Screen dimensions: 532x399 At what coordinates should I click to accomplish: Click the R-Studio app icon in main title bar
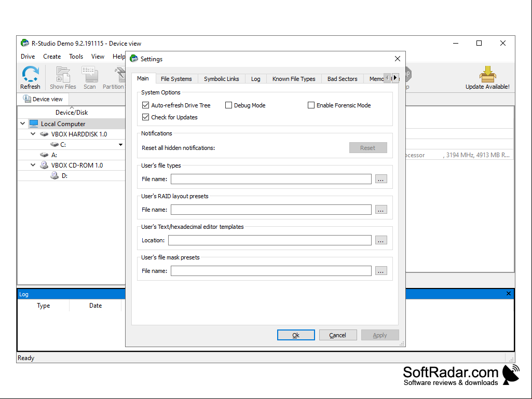(x=25, y=43)
